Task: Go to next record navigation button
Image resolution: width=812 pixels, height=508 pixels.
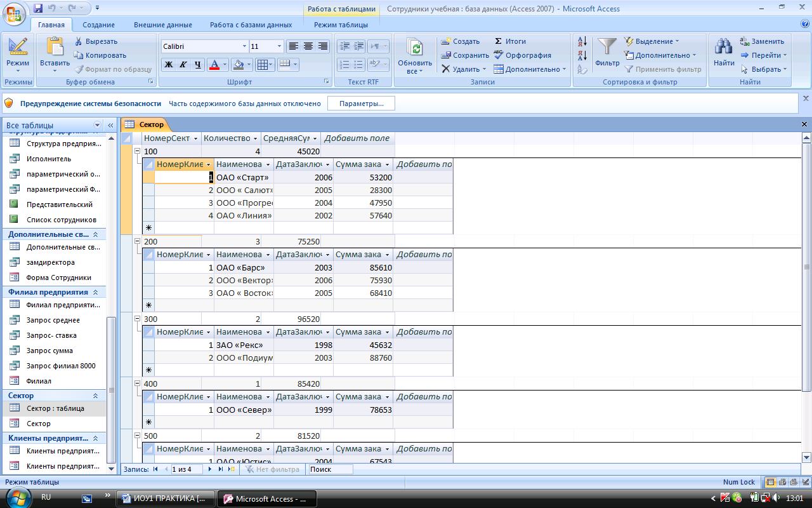Action: point(210,469)
